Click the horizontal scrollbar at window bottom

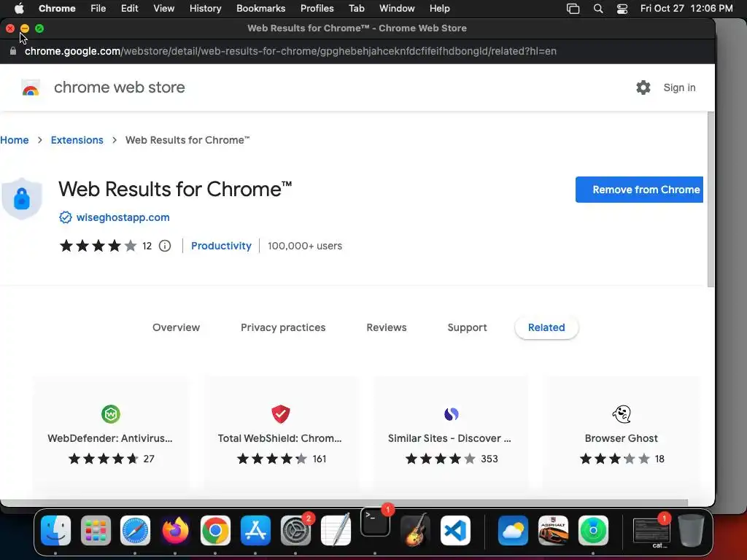tap(345, 503)
